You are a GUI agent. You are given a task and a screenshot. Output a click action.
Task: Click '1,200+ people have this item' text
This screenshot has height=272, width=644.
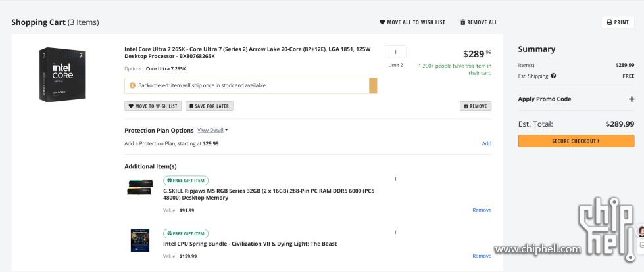pyautogui.click(x=455, y=70)
